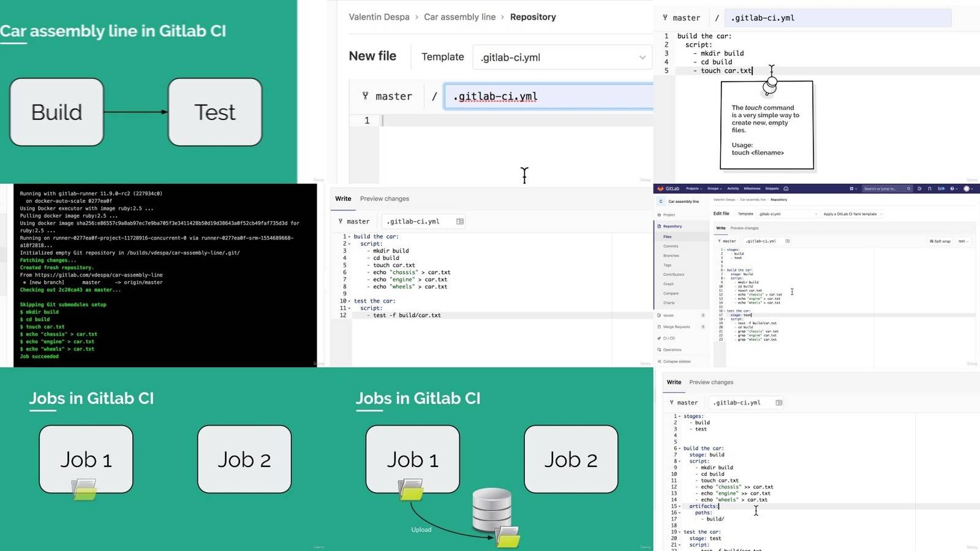Select Preview changes tab in the 12-line editor
Viewport: 980px width, 551px height.
[385, 199]
